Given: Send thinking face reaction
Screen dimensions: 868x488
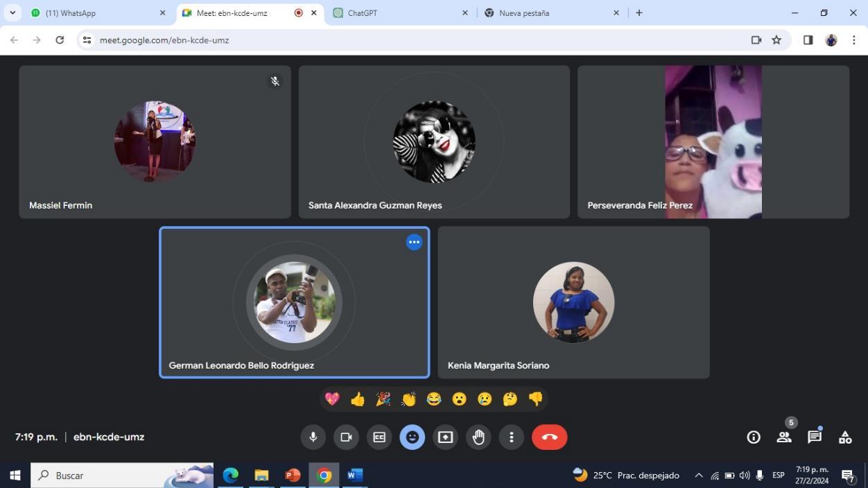Looking at the screenshot, I should [x=510, y=399].
